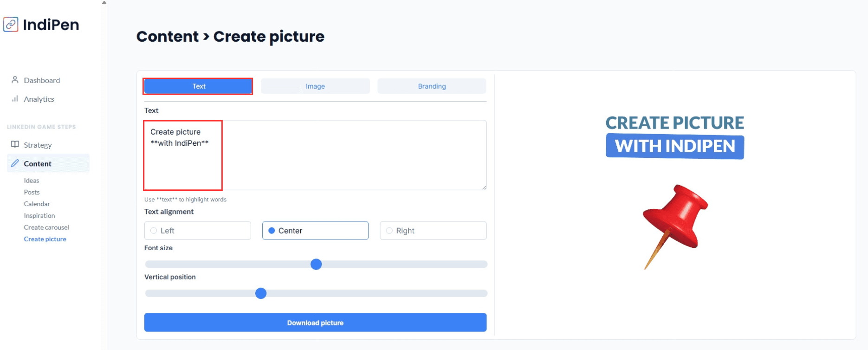Screen dimensions: 868x350
Task: Click the Content pencil icon
Action: (x=15, y=163)
